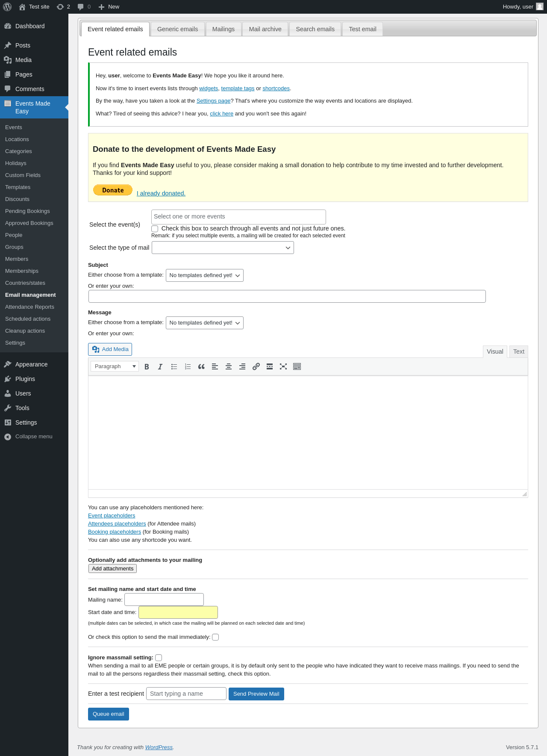Apply blockquote formatting

tap(201, 366)
